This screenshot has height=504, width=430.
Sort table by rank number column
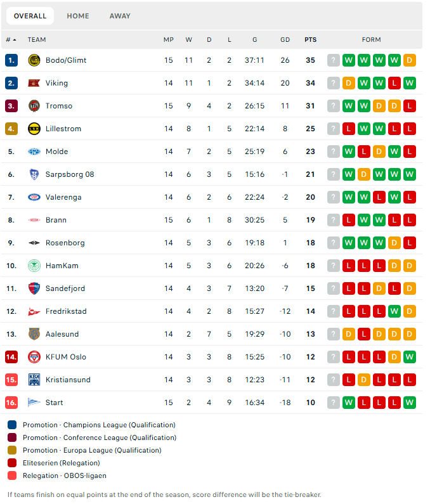(11, 40)
